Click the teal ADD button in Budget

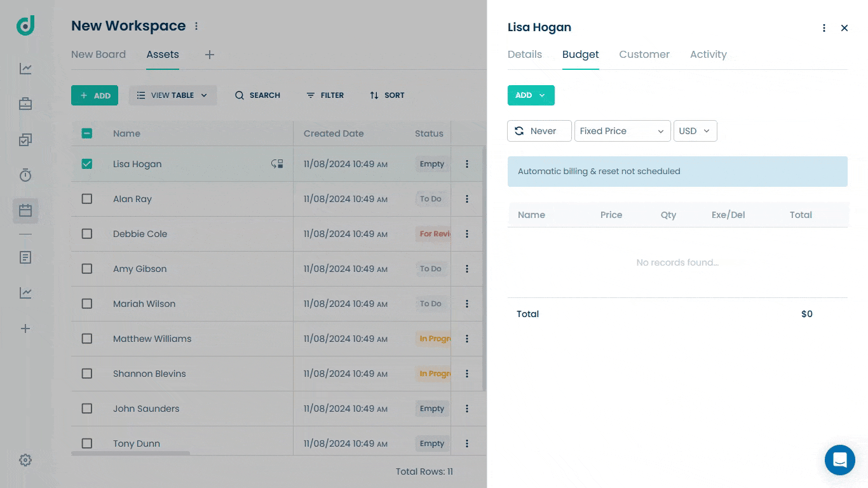pos(531,95)
